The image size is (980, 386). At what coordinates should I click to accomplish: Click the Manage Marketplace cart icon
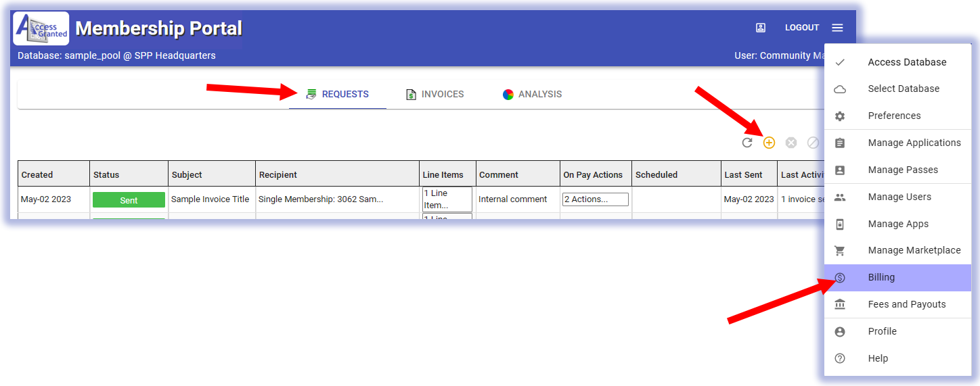tap(840, 251)
